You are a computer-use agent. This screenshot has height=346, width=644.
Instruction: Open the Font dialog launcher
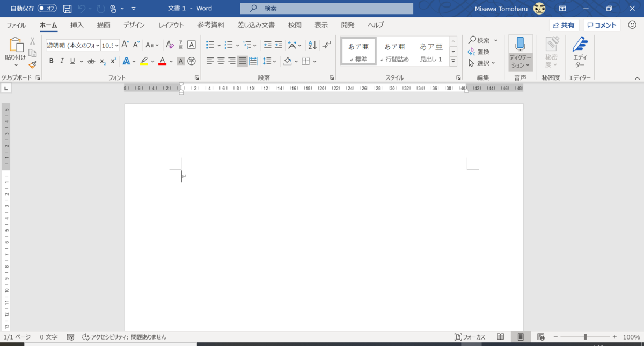[x=197, y=78]
